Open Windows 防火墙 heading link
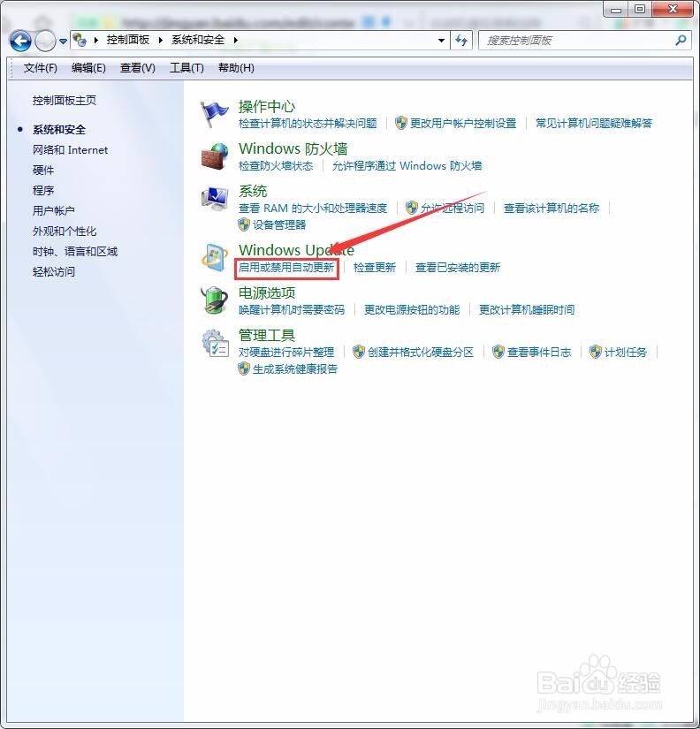Screen dimensions: 700x729 coord(293,148)
